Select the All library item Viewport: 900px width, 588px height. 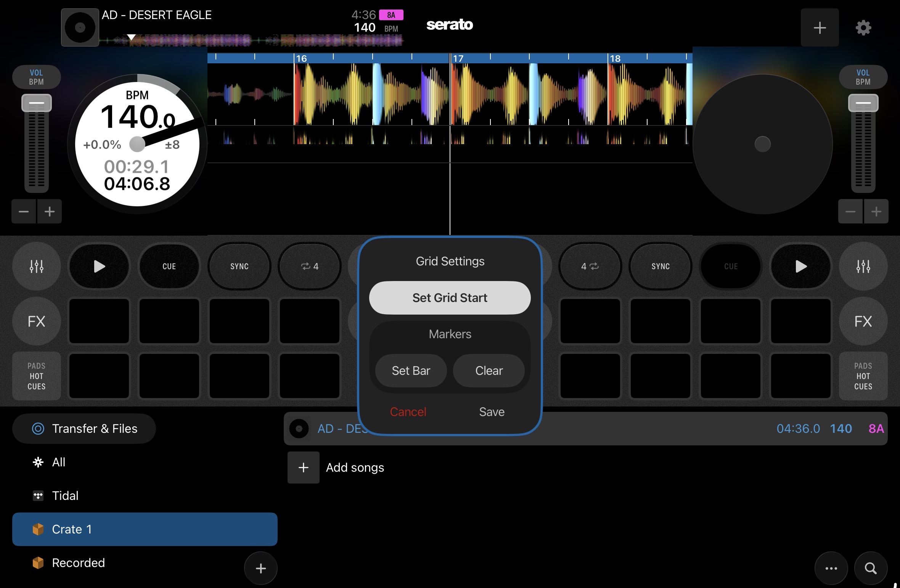pyautogui.click(x=145, y=462)
